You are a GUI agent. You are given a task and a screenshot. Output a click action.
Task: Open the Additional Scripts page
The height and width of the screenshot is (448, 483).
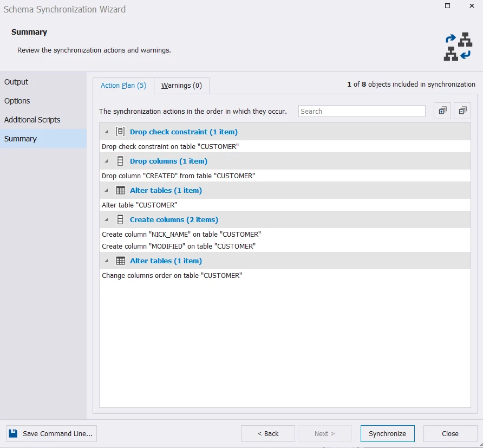[43, 120]
